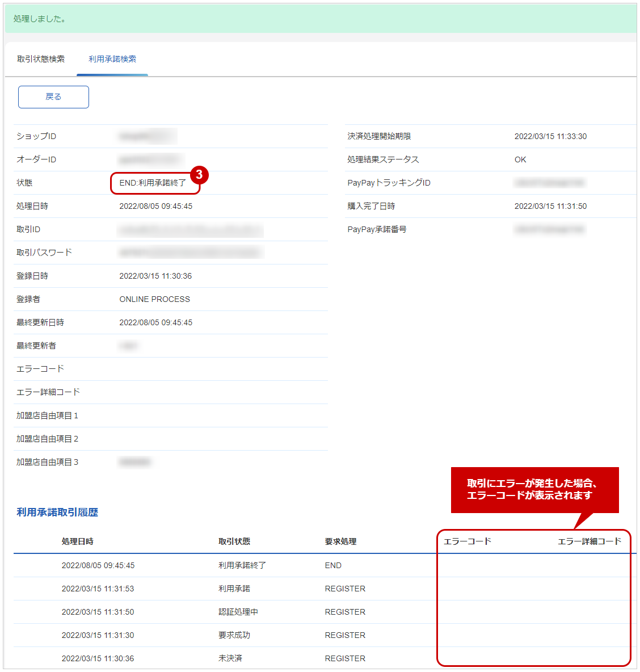
Task: Click the ONLINE PROCESS registrant value
Action: (155, 299)
